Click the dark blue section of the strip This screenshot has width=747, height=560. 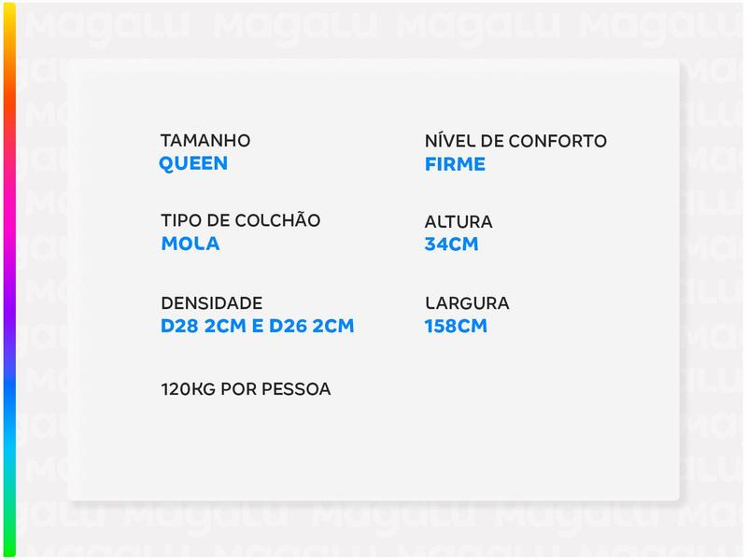(9, 383)
